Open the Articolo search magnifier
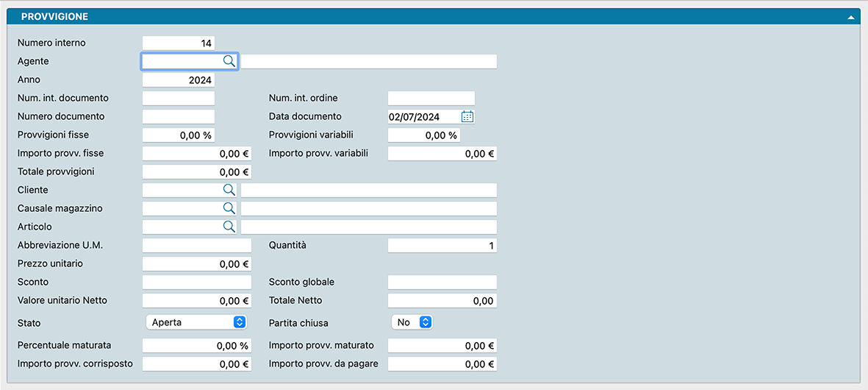Image resolution: width=868 pixels, height=390 pixels. [229, 227]
